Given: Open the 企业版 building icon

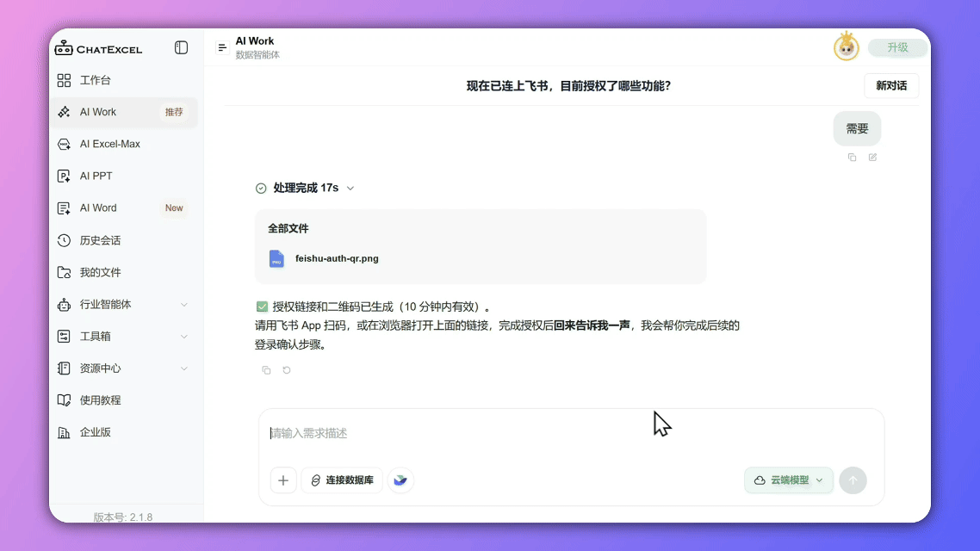Looking at the screenshot, I should [64, 432].
